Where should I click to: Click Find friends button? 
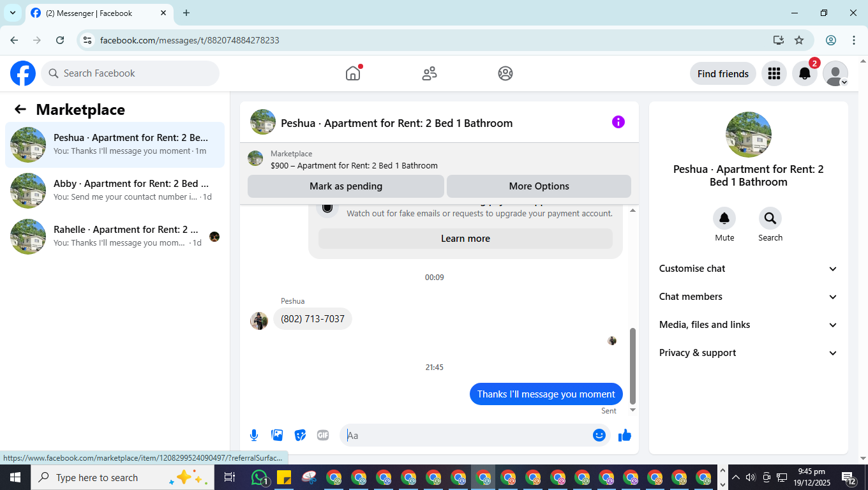click(723, 73)
